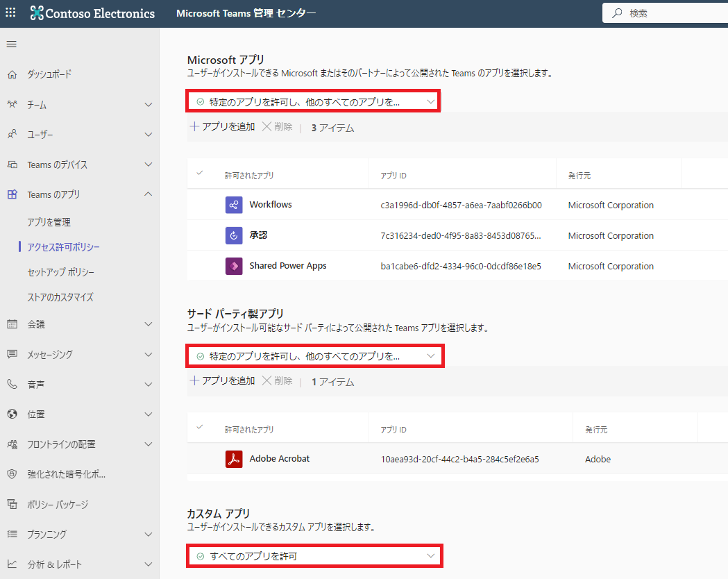The width and height of the screenshot is (728, 579).
Task: Add app under サード パーティ製アプリ section
Action: tap(223, 380)
